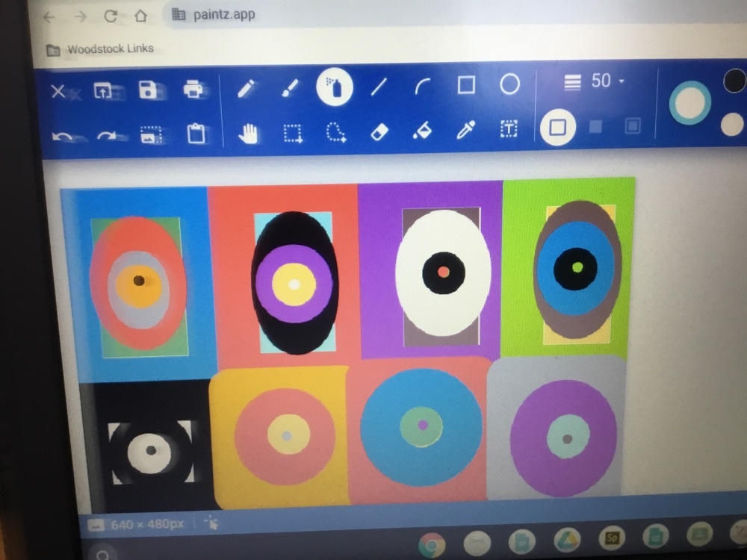Choose the outline only fill style
This screenshot has width=747, height=560.
point(558,127)
